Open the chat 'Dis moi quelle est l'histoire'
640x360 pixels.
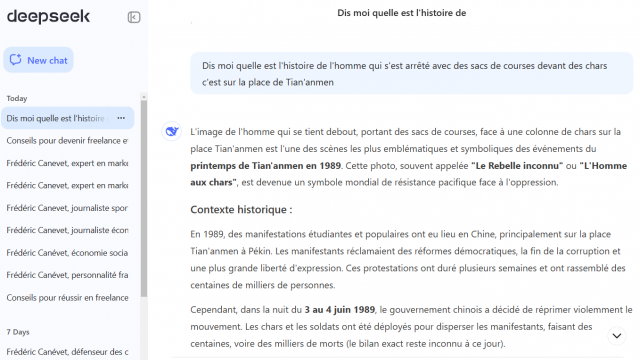tap(68, 118)
